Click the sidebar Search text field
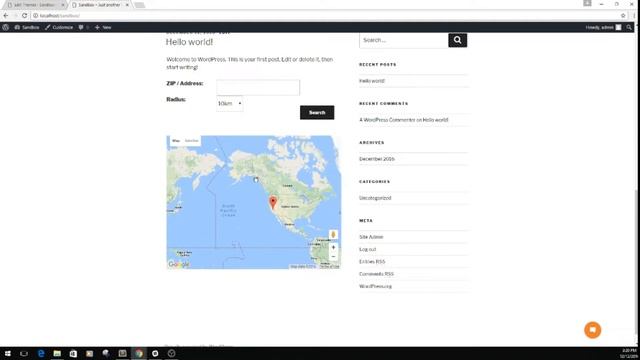Viewport: 640px width, 360px height. click(404, 40)
